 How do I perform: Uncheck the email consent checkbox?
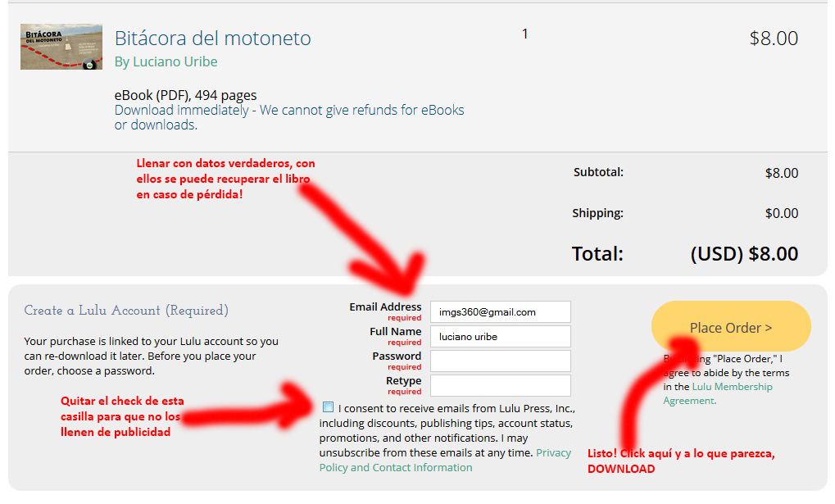(329, 407)
